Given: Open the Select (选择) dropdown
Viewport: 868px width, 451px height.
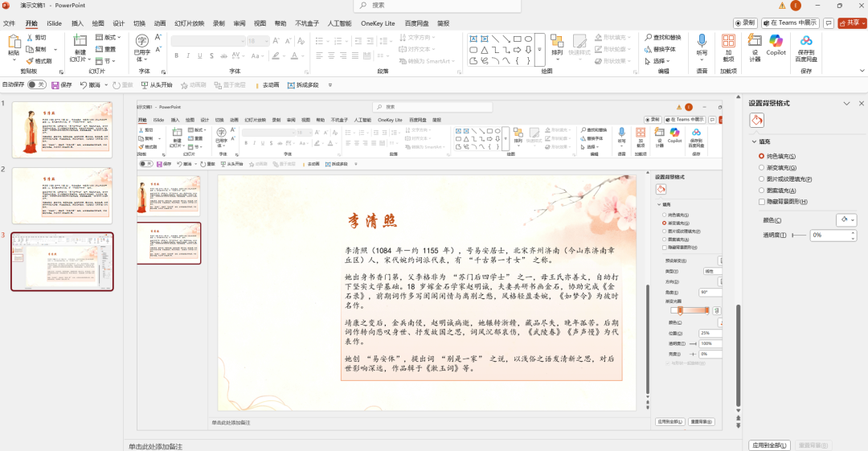Looking at the screenshot, I should 657,61.
